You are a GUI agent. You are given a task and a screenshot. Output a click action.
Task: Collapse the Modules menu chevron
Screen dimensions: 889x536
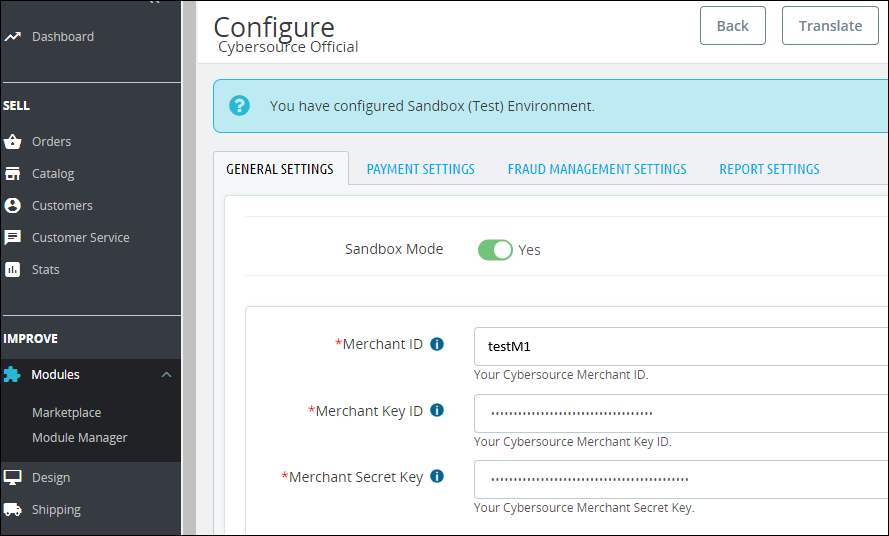[x=166, y=374]
